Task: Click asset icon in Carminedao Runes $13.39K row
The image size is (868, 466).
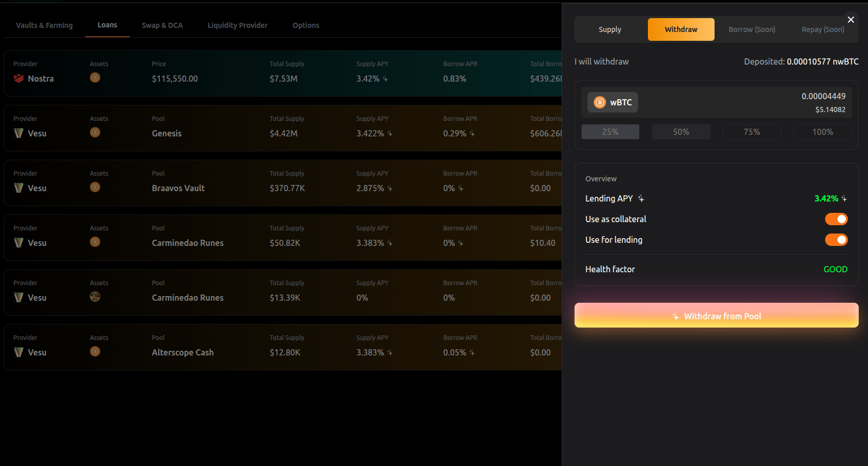Action: pyautogui.click(x=95, y=297)
